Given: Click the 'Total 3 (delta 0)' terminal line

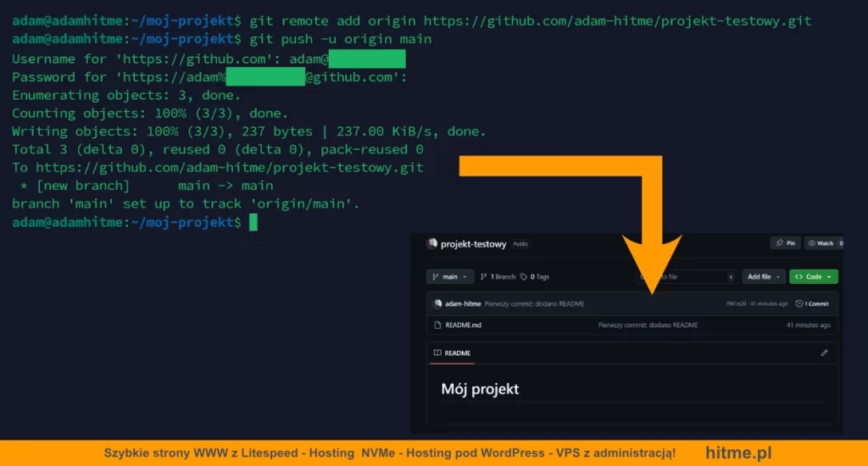Looking at the screenshot, I should click(x=218, y=149).
